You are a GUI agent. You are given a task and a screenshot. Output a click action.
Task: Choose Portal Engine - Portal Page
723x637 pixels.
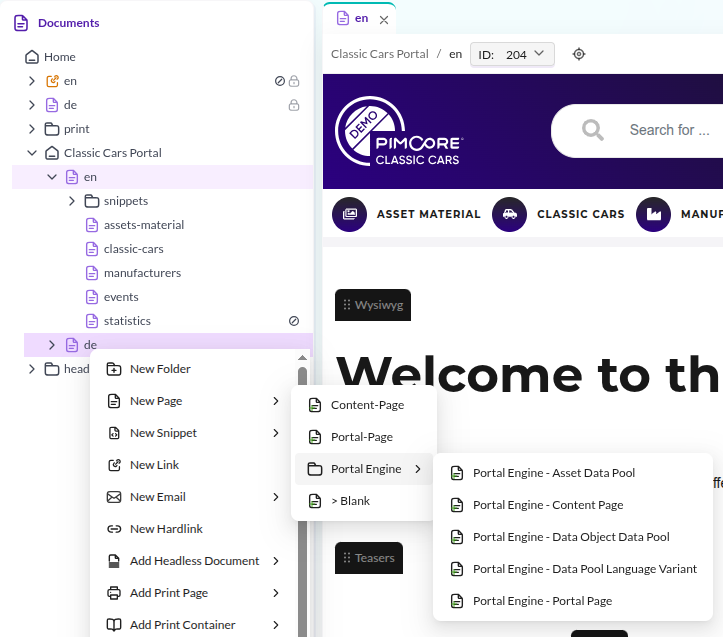pos(573,601)
